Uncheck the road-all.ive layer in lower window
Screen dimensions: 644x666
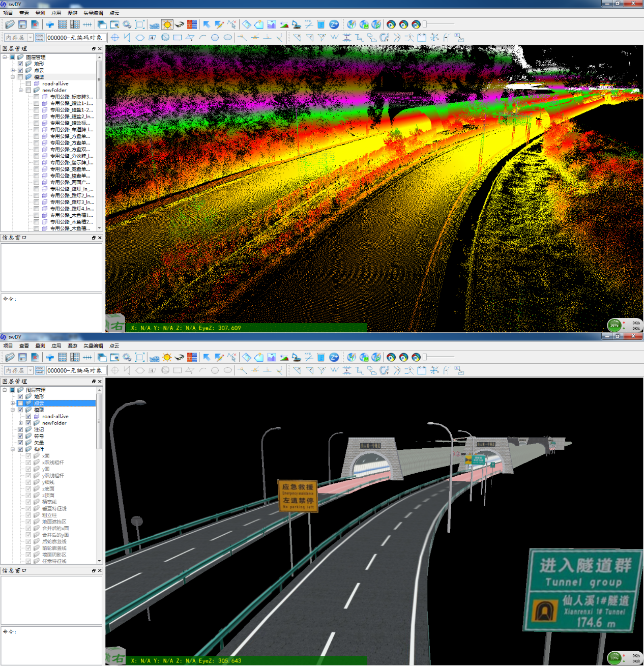28,416
